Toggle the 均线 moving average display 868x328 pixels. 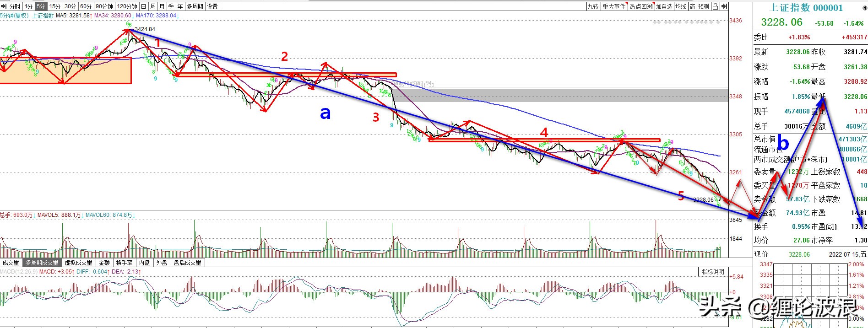point(681,6)
